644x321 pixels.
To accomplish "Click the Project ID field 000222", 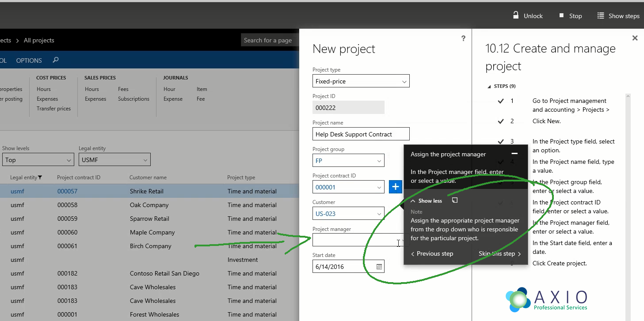I will tap(348, 108).
